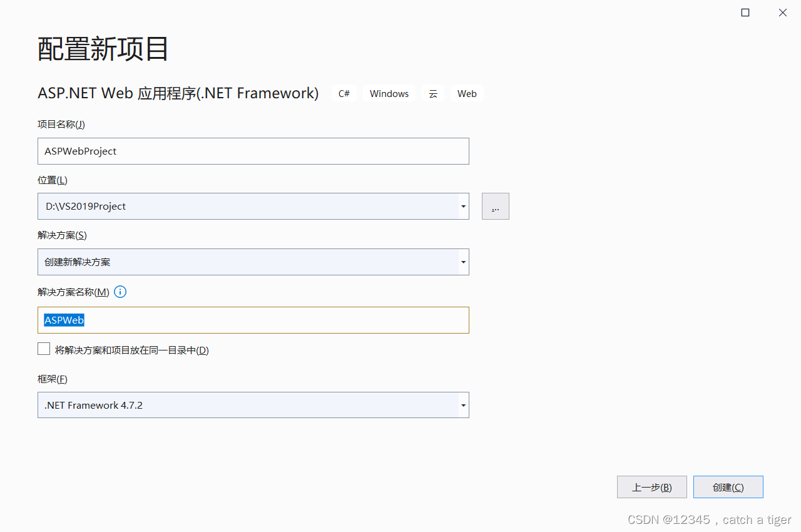The width and height of the screenshot is (801, 532).
Task: Click the 云 (cloud) project tag
Action: pos(433,93)
